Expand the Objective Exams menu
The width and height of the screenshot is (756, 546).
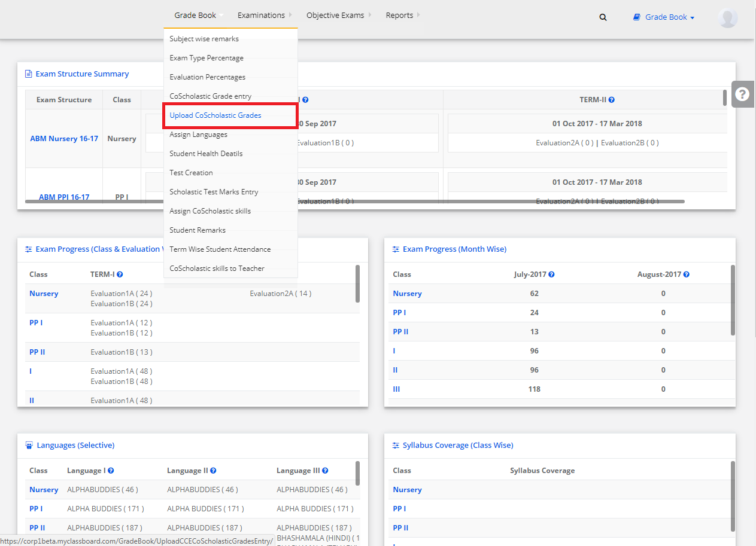[335, 16]
